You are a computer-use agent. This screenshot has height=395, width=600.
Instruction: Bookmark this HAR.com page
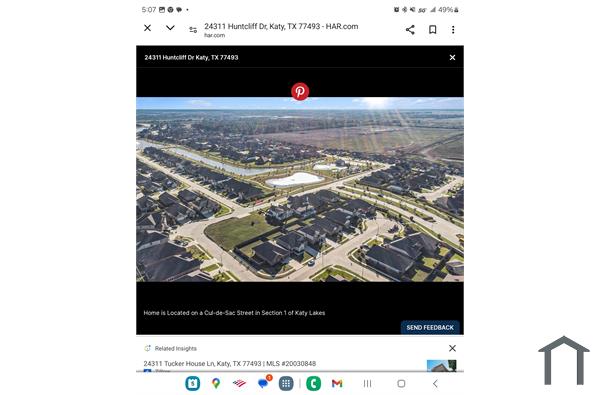point(432,29)
